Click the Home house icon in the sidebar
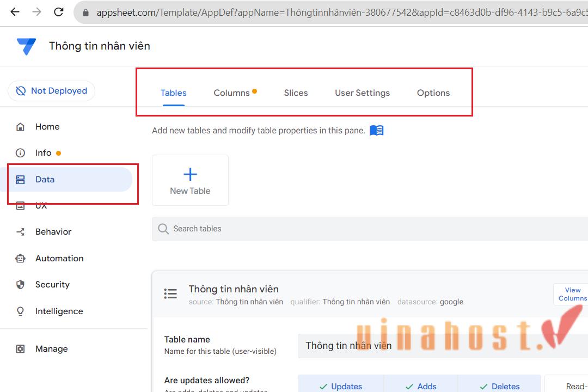This screenshot has width=588, height=392. pos(20,127)
